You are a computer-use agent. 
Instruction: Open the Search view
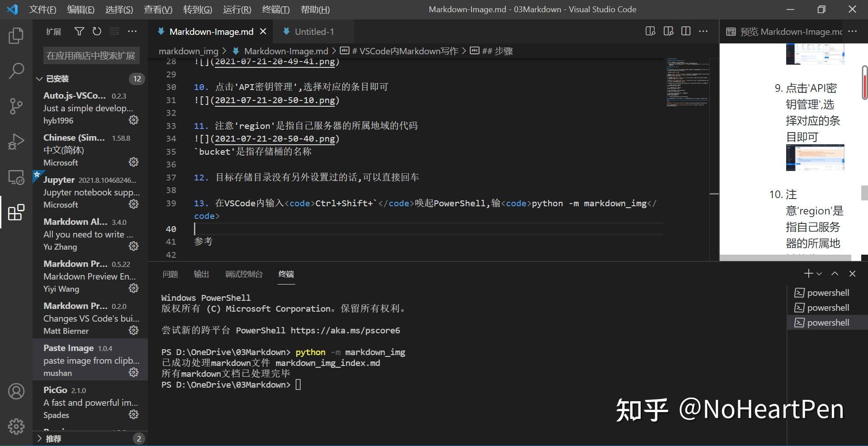click(16, 71)
